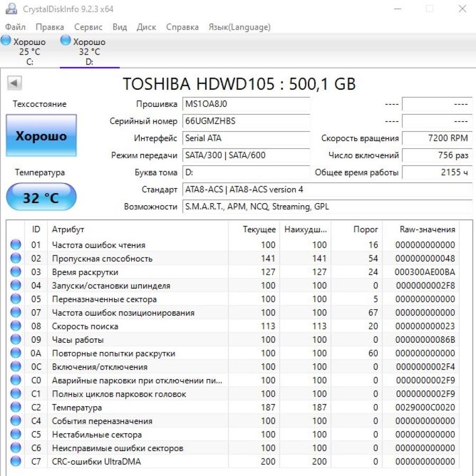Viewport: 476px width, 476px height.
Task: Click the blue health indicator for drive C:
Action: coord(6,40)
